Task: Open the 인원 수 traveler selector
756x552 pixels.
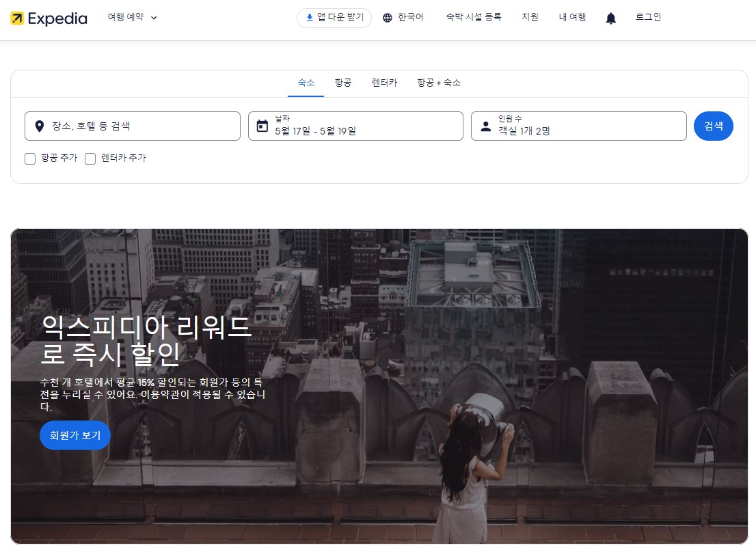Action: point(579,126)
